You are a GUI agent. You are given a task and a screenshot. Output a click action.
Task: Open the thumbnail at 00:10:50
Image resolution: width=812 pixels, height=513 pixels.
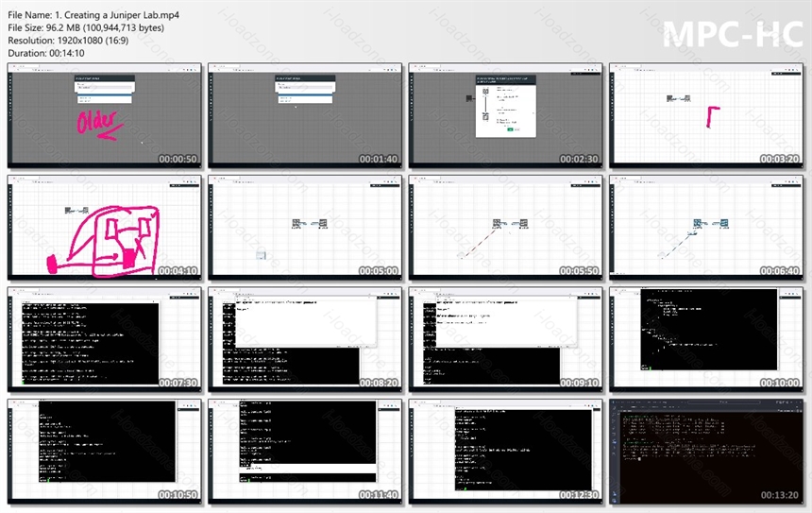tap(105, 452)
